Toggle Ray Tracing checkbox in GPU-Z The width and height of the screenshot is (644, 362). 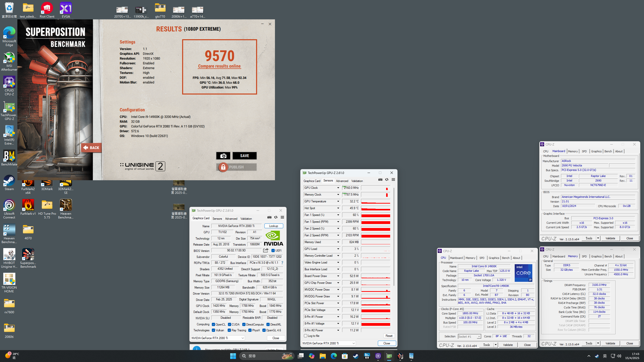tap(229, 330)
